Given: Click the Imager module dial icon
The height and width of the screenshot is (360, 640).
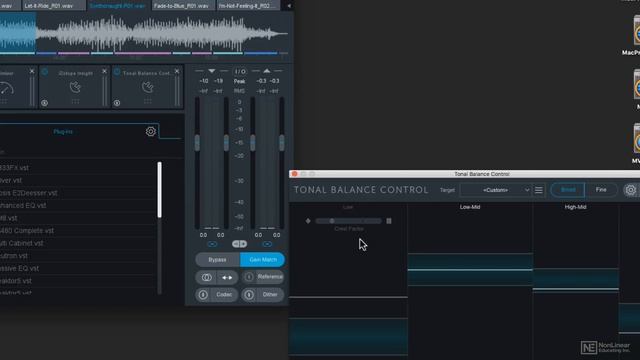Looking at the screenshot, I should [x=7, y=88].
